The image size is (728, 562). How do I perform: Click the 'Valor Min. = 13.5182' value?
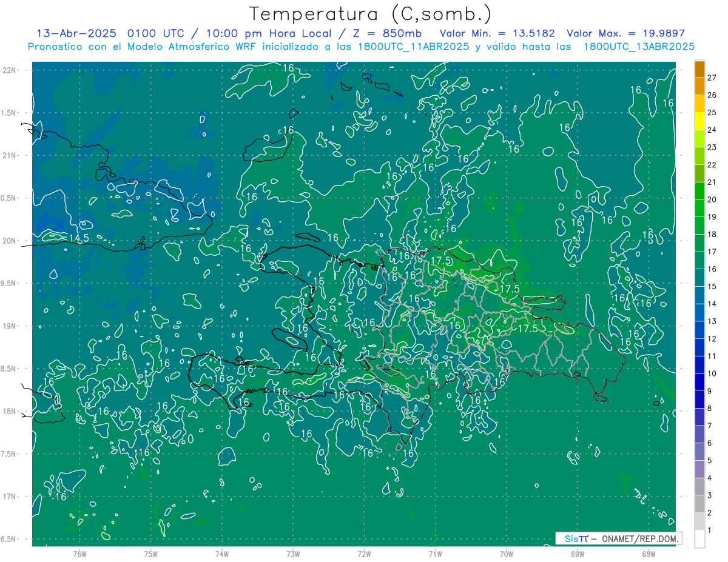pos(497,33)
